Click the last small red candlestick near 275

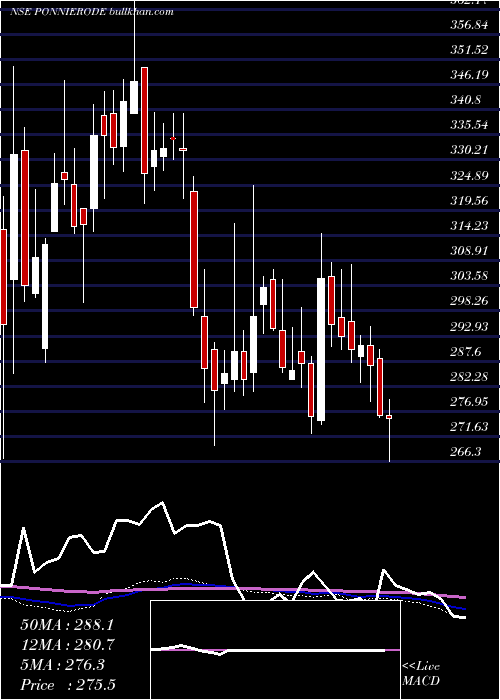389,417
